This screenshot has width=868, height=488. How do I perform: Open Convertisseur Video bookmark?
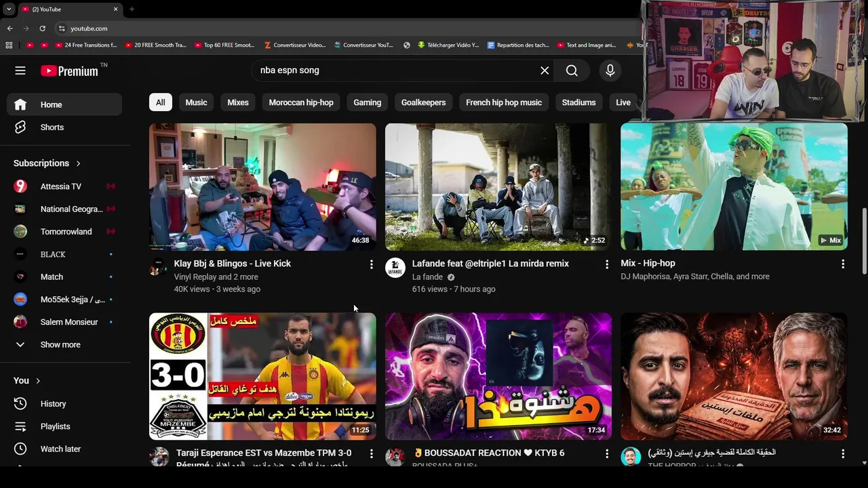[x=294, y=45]
